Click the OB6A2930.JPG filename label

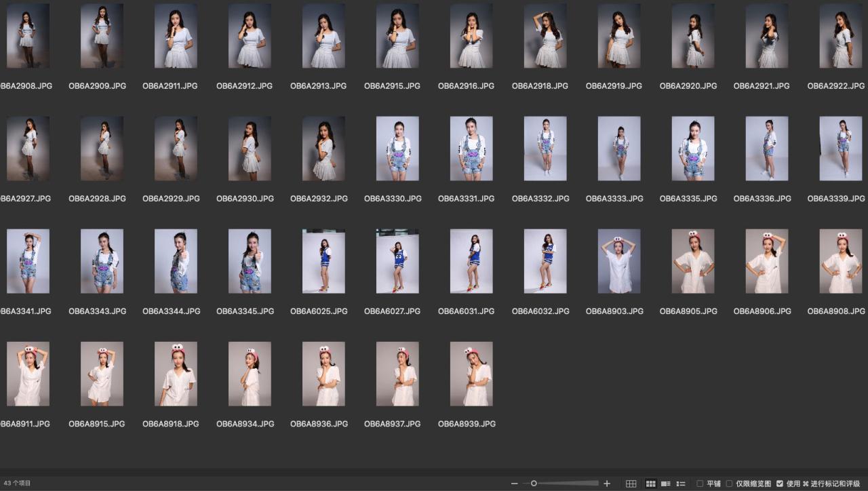245,199
